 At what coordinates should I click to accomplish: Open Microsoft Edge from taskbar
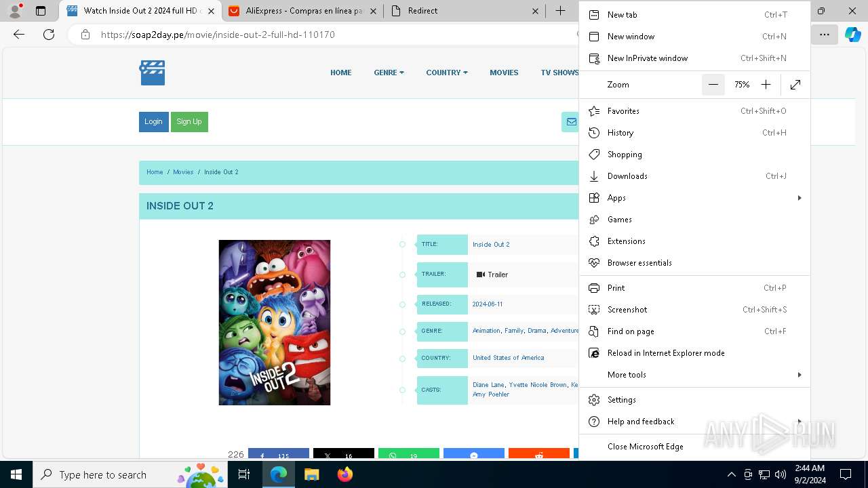pos(279,474)
